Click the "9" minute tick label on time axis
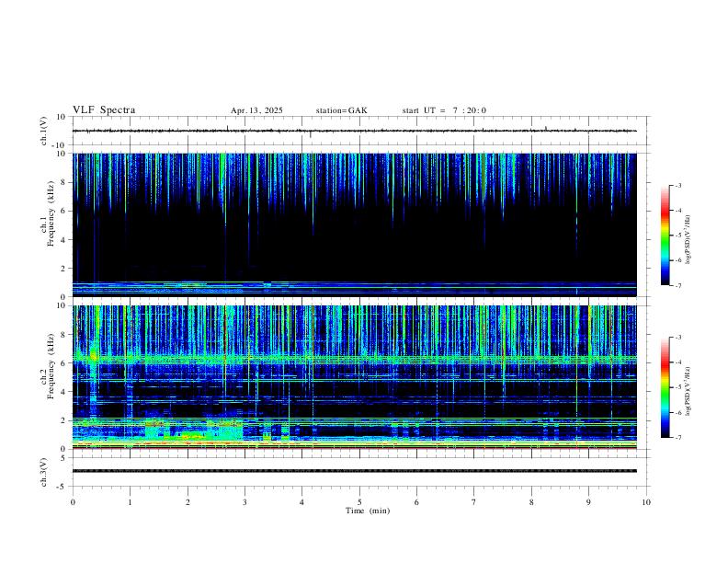 588,502
